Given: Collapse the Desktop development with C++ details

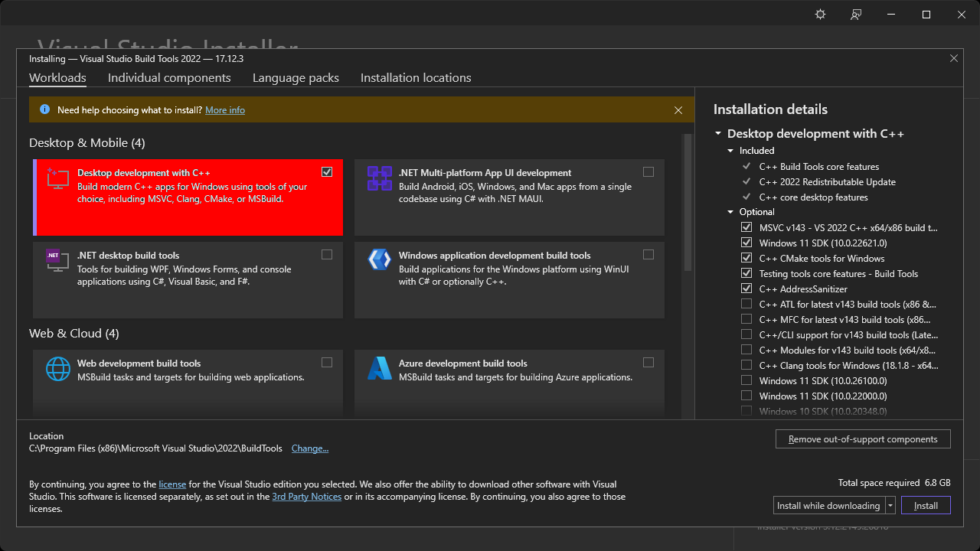Looking at the screenshot, I should (718, 134).
